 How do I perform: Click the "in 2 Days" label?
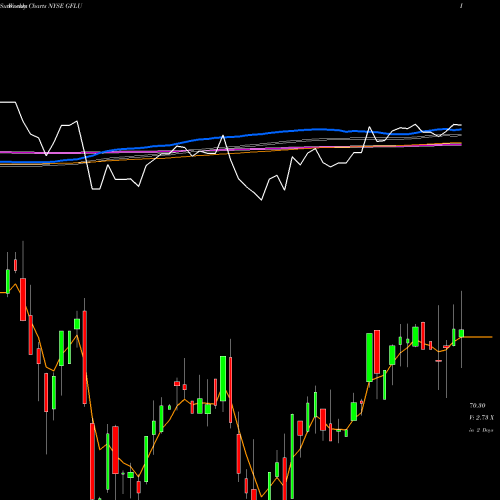[x=481, y=430]
